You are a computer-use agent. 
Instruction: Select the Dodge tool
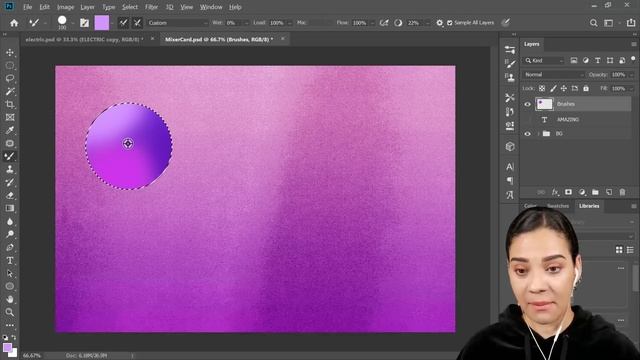click(x=10, y=234)
